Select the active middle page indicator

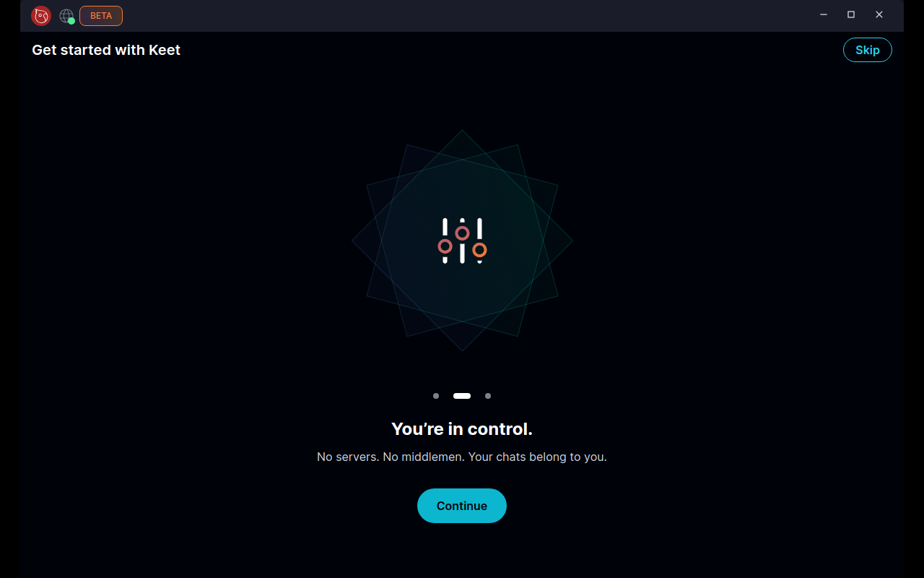pos(462,396)
